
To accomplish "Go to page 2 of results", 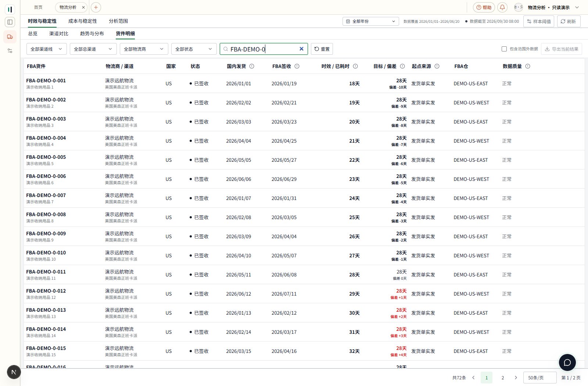I will click(503, 378).
